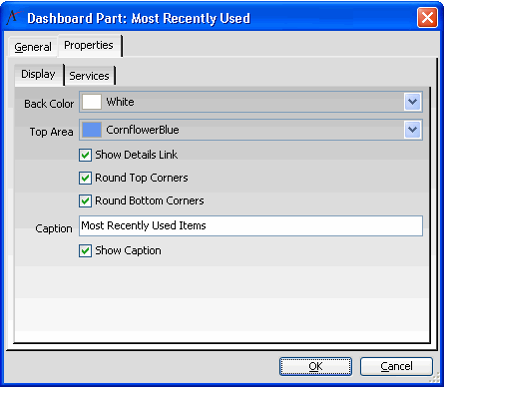Close the Dashboard Part dialog
Image resolution: width=527 pixels, height=394 pixels.
427,17
